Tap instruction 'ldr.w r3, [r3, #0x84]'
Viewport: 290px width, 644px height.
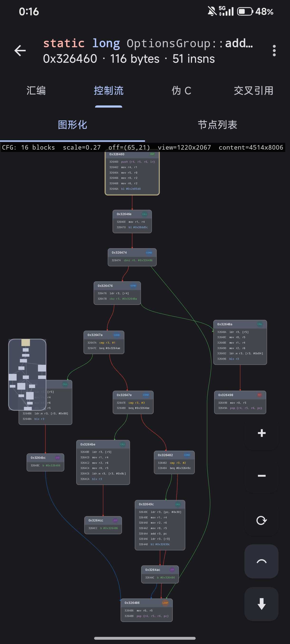click(x=246, y=353)
